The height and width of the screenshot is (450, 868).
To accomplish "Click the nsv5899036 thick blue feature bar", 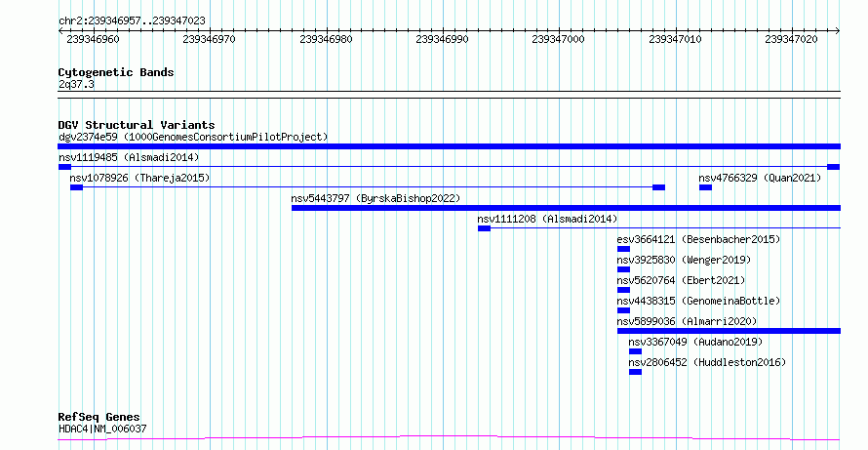I will [730, 331].
